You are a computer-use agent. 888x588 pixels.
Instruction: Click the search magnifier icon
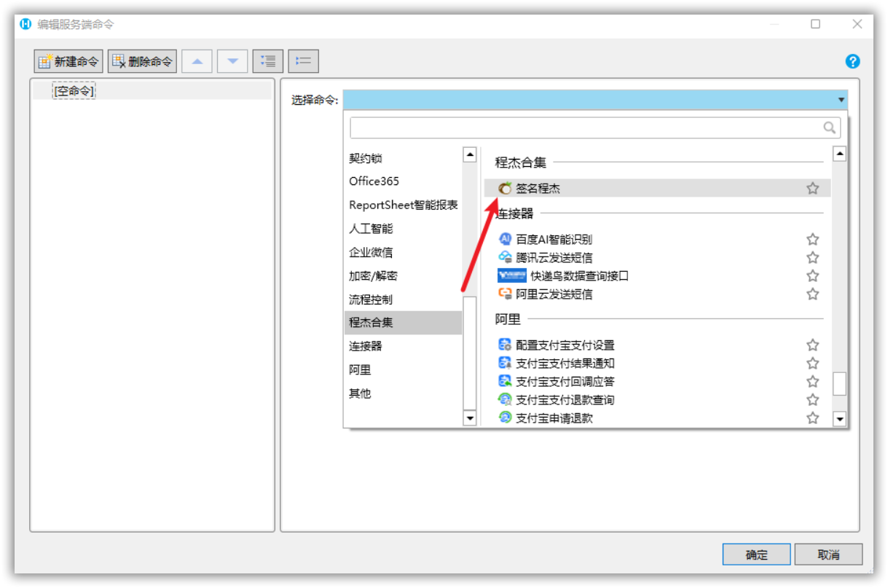click(x=830, y=128)
